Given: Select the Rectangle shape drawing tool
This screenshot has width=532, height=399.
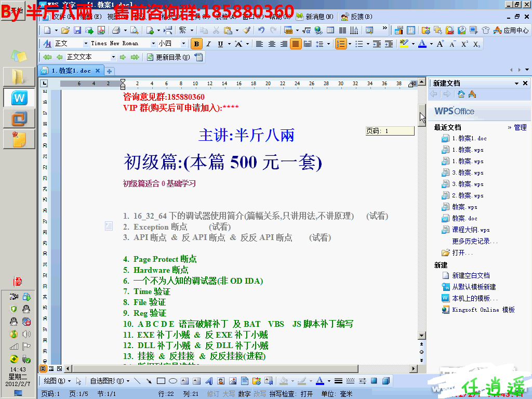Looking at the screenshot, I should point(161,381).
